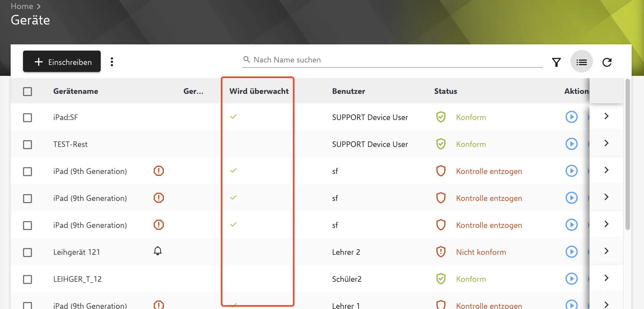This screenshot has width=644, height=309.
Task: Refresh the device list
Action: (x=607, y=62)
